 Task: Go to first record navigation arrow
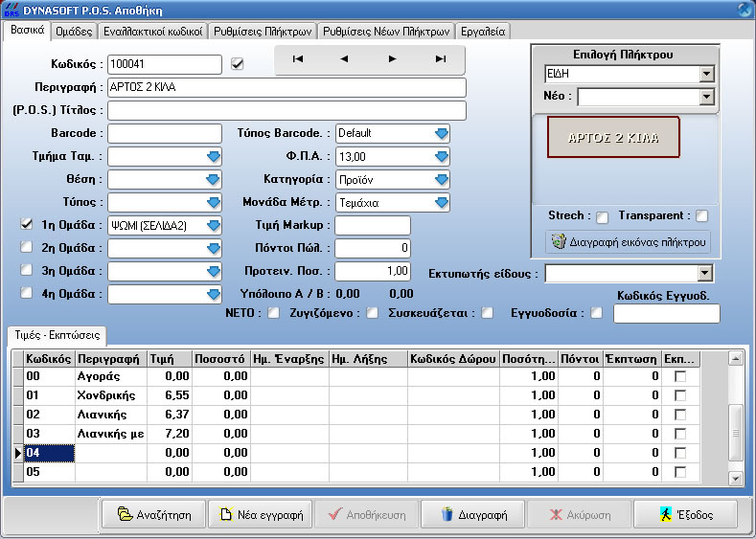coord(297,58)
